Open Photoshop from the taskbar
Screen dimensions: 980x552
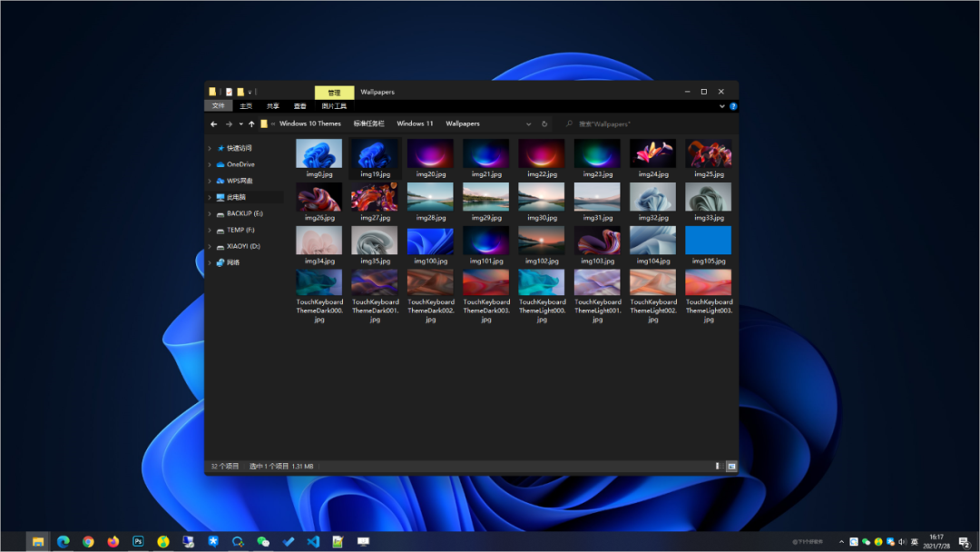138,542
